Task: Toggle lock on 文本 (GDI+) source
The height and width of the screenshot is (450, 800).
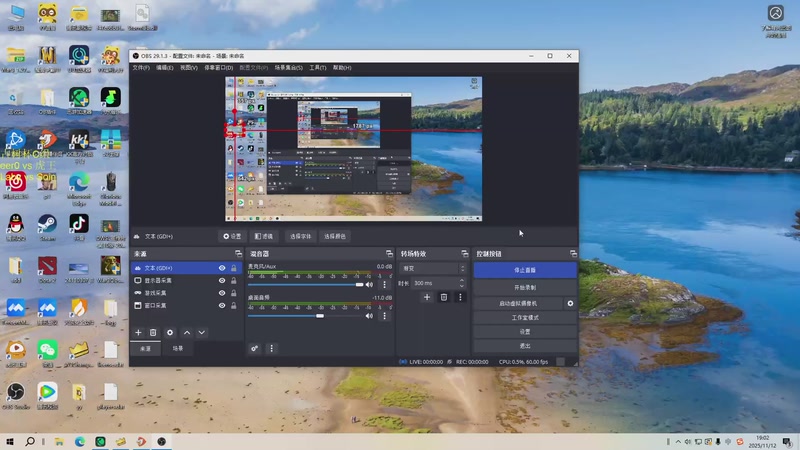Action: coord(234,268)
